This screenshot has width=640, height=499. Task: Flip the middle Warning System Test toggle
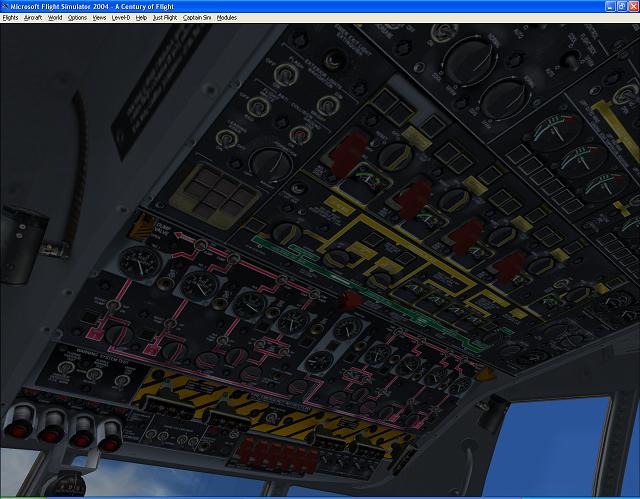pos(94,374)
